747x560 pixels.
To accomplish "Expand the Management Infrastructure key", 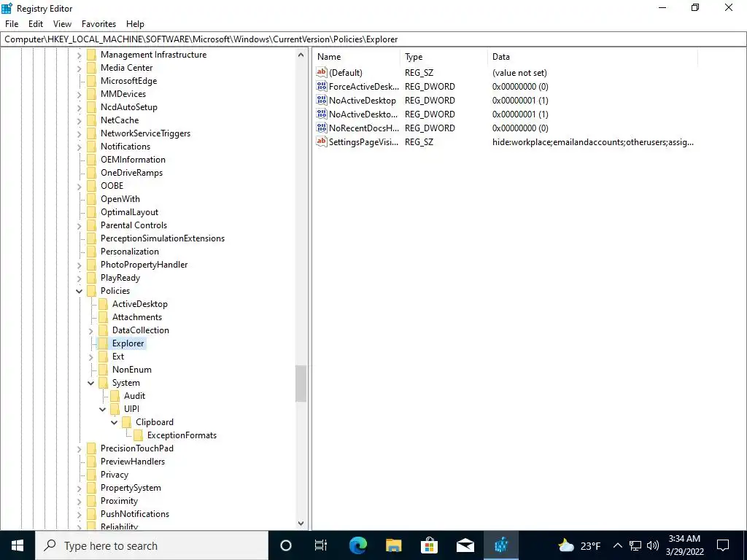I will click(x=79, y=55).
